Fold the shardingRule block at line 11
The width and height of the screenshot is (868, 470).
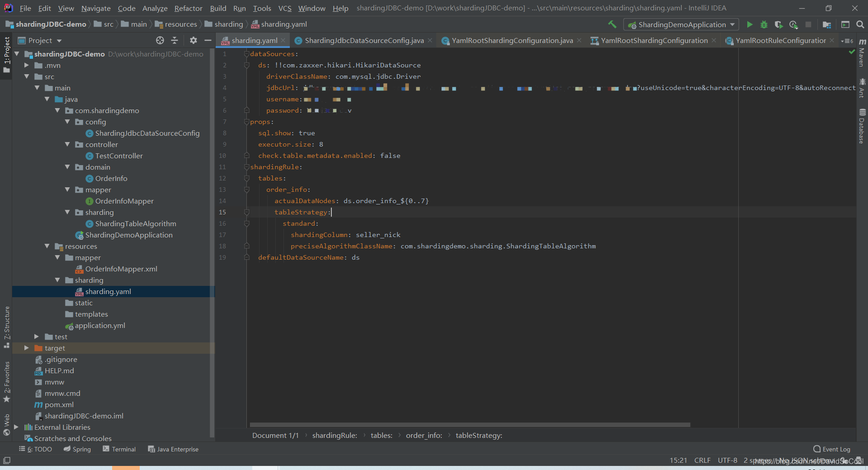(x=246, y=167)
